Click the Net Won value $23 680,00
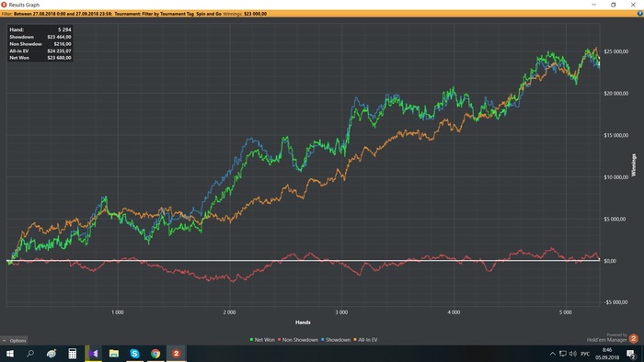The image size is (644, 362). (59, 58)
